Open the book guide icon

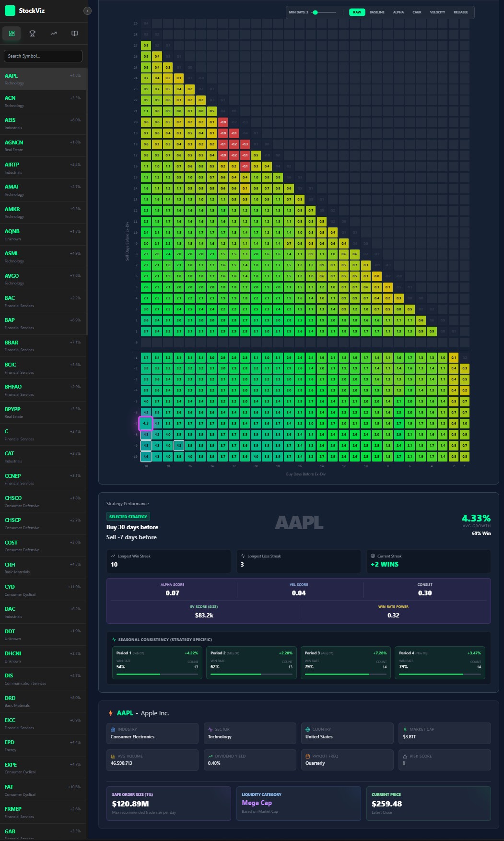click(x=74, y=34)
